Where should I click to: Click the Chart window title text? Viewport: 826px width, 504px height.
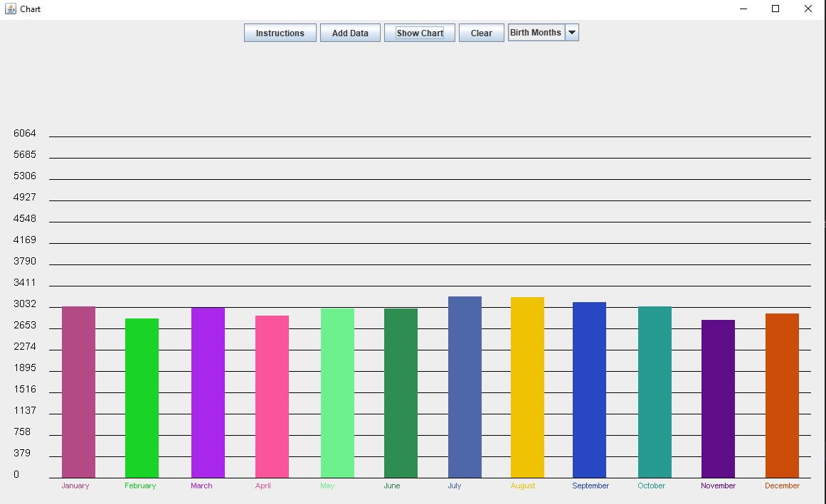click(x=31, y=9)
